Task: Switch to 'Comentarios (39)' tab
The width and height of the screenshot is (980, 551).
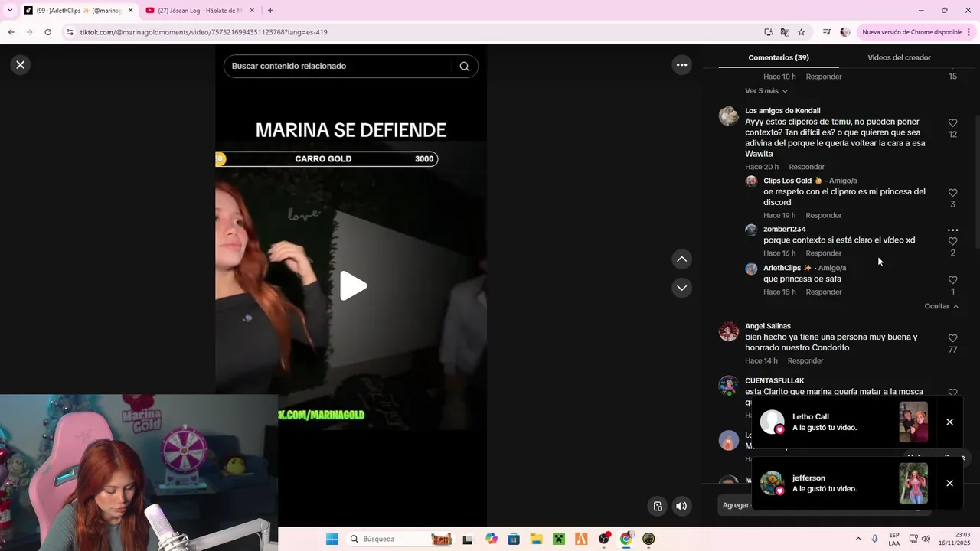Action: pyautogui.click(x=779, y=57)
